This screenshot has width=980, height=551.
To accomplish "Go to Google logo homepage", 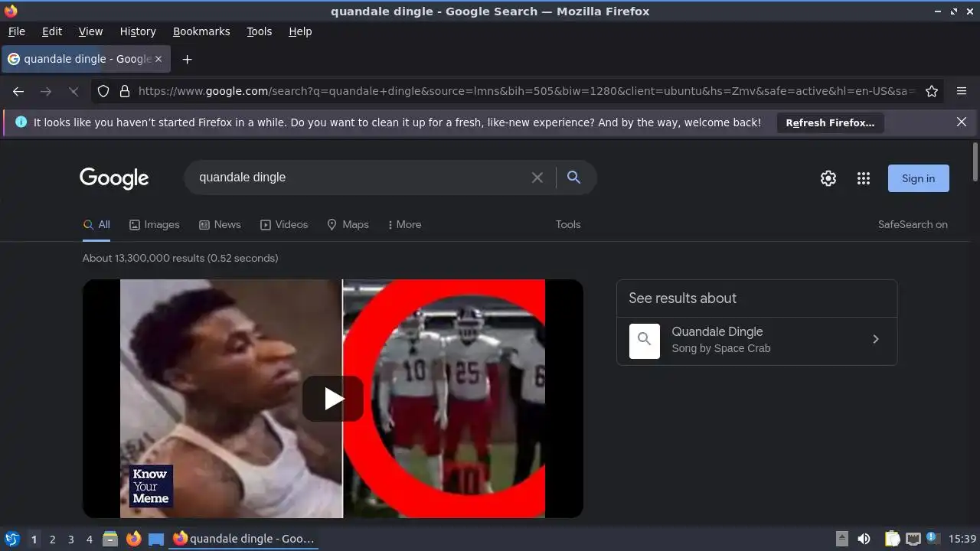I will coord(114,178).
